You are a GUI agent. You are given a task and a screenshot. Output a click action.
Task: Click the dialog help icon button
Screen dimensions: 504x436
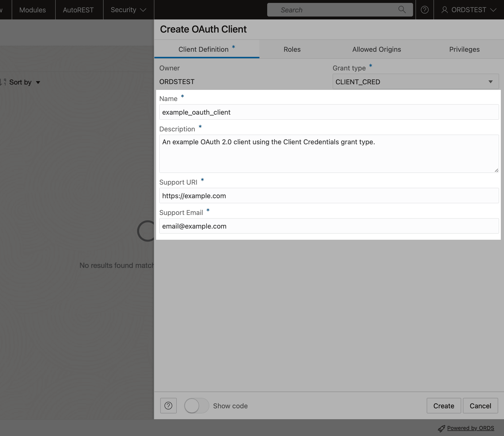tap(168, 406)
